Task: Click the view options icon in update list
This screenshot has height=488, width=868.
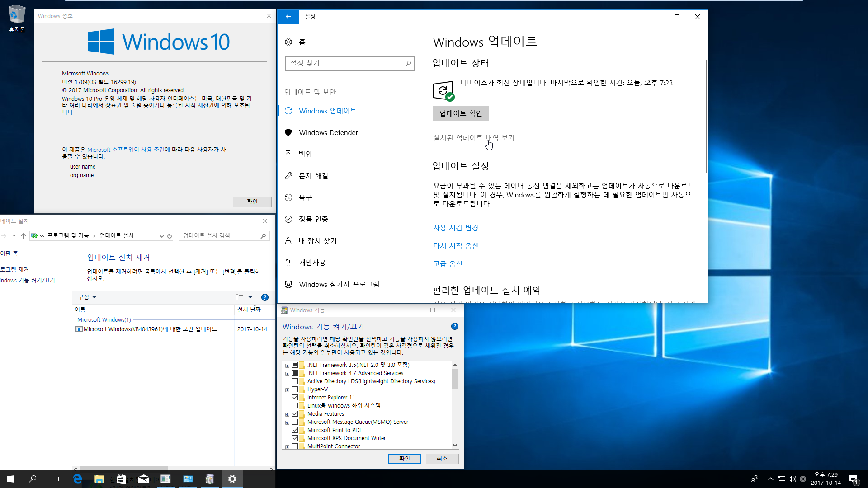Action: (240, 297)
